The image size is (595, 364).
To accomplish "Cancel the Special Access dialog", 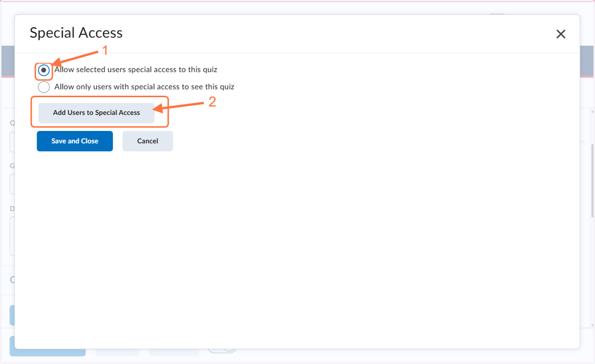I will (148, 141).
